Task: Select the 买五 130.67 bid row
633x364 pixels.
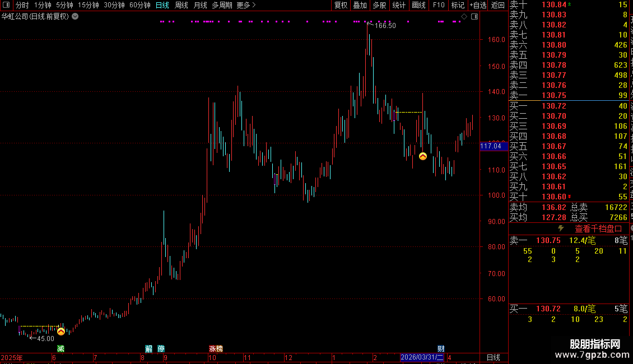Action: tap(569, 146)
